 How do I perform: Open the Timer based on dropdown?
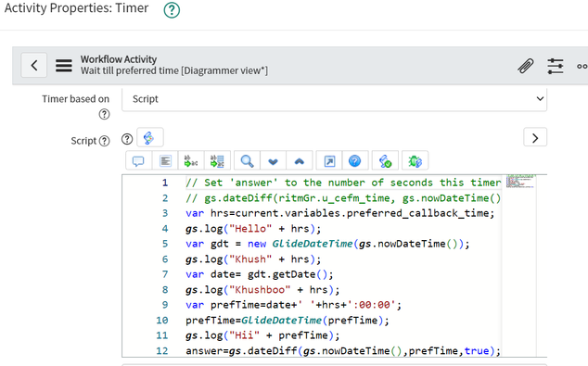[334, 99]
